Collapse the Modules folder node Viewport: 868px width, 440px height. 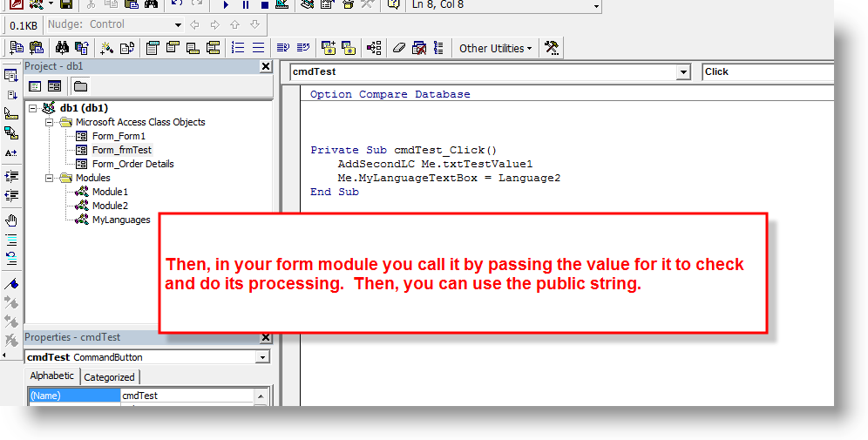point(47,178)
